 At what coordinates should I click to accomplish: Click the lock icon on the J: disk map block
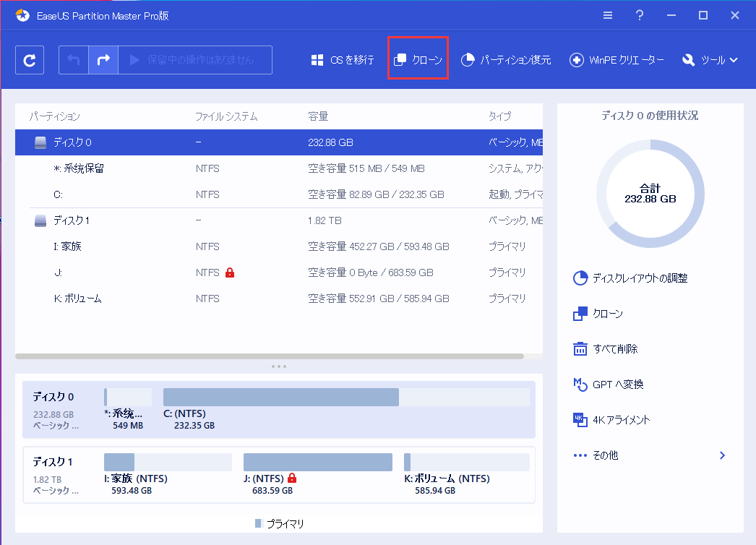(x=292, y=478)
